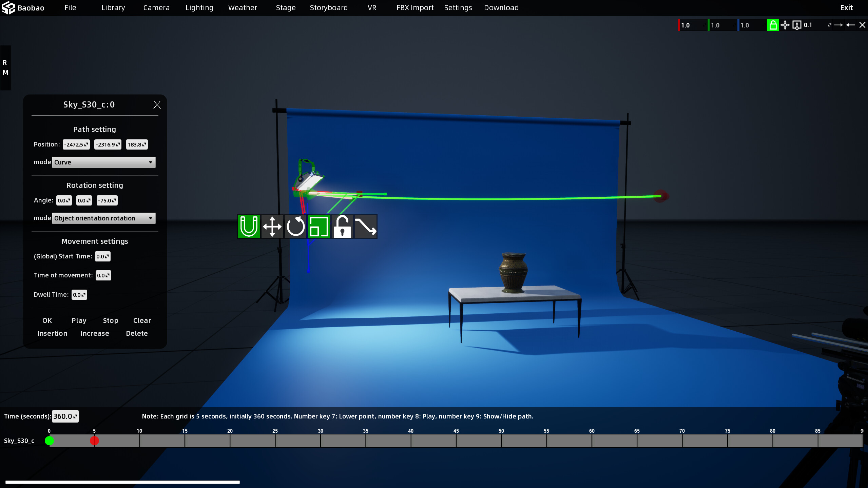The image size is (868, 488).
Task: Click the Insertion button
Action: [52, 333]
